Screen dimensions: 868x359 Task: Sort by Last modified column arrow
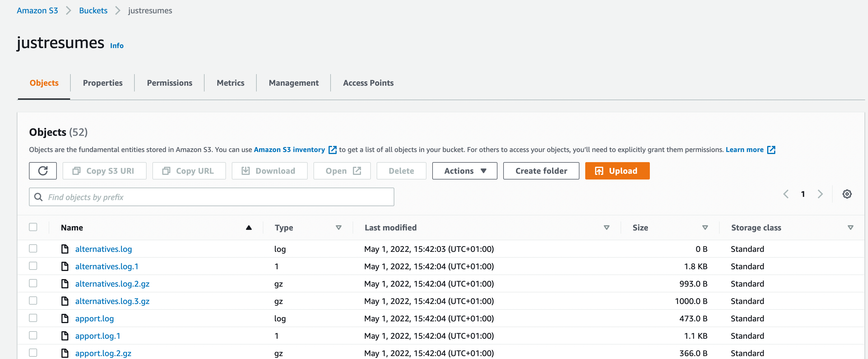(x=606, y=228)
